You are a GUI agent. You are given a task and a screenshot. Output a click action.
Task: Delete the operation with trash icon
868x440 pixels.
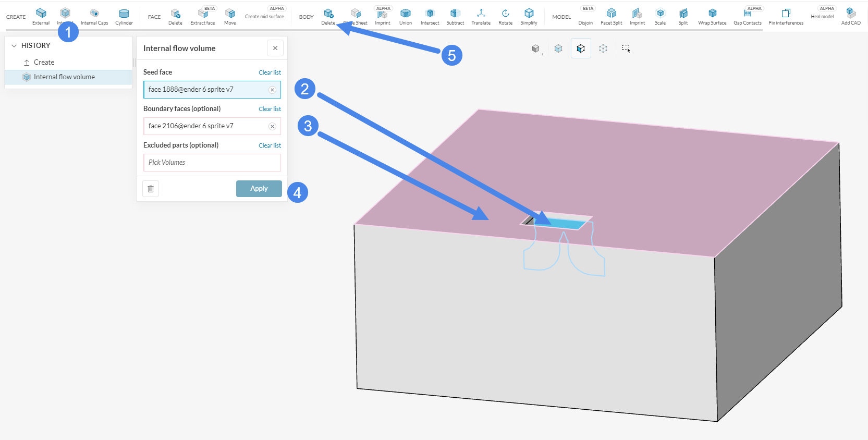(151, 189)
